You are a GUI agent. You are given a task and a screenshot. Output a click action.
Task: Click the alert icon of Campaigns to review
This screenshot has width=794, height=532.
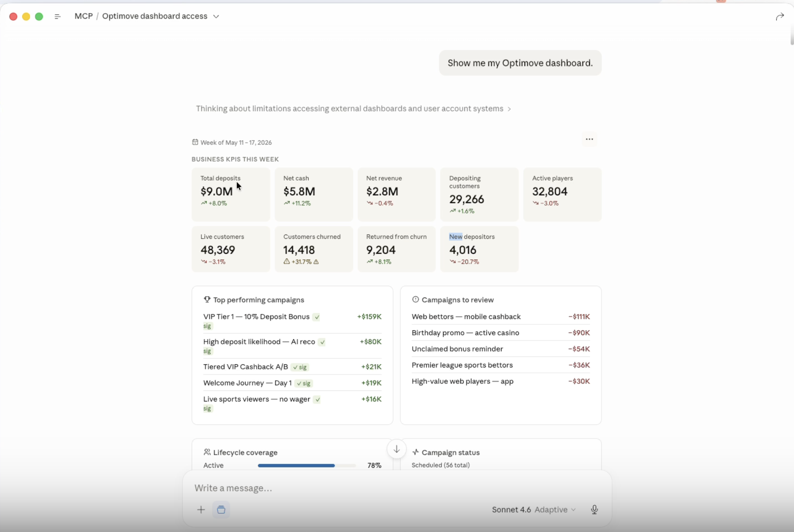(415, 299)
